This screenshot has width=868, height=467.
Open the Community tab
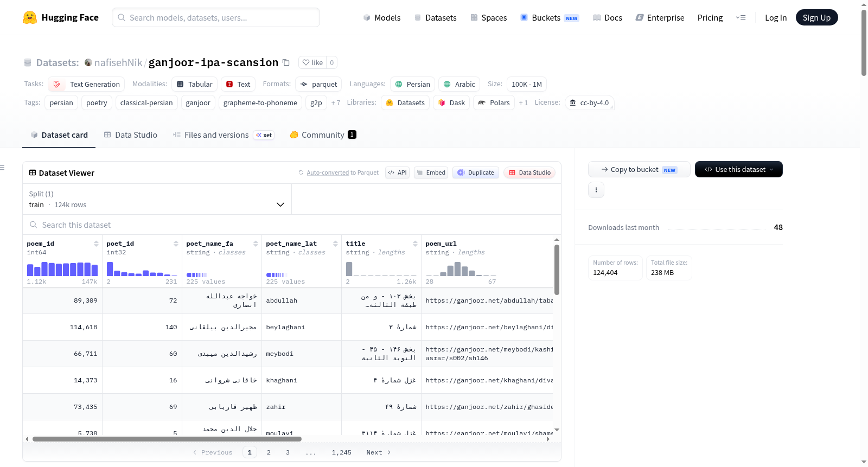pos(323,135)
